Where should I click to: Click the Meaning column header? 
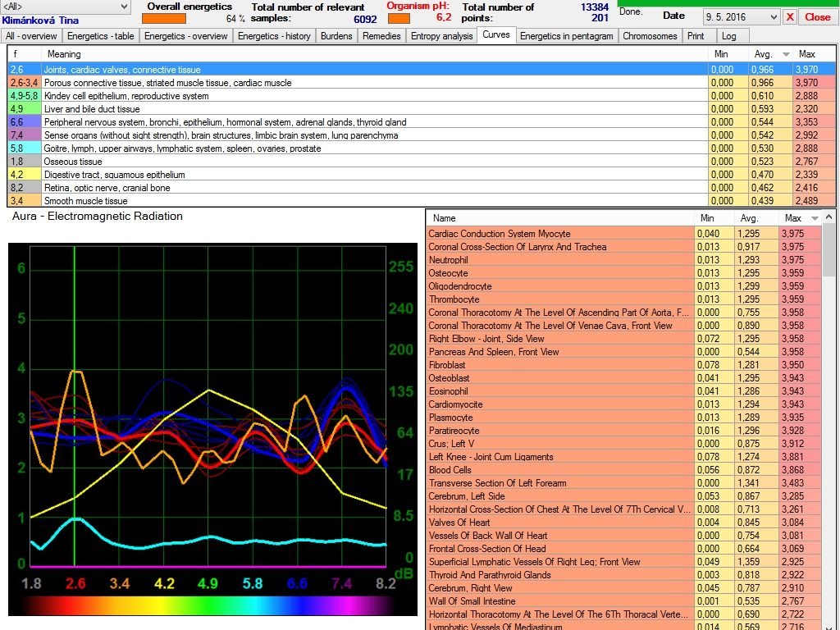click(x=64, y=54)
